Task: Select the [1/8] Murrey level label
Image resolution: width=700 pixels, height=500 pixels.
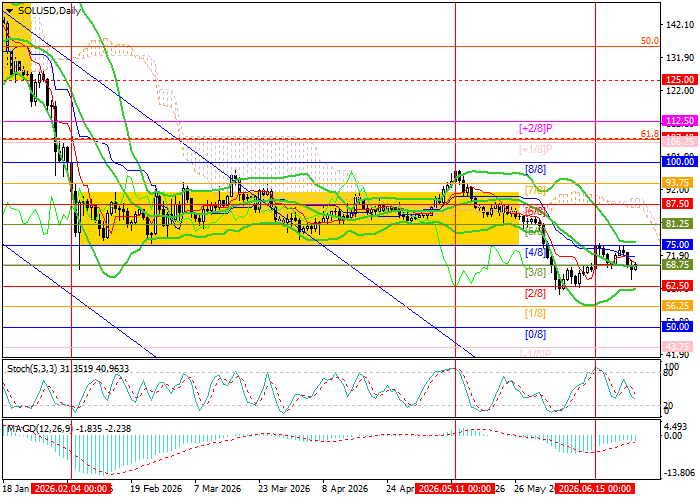Action: point(535,314)
